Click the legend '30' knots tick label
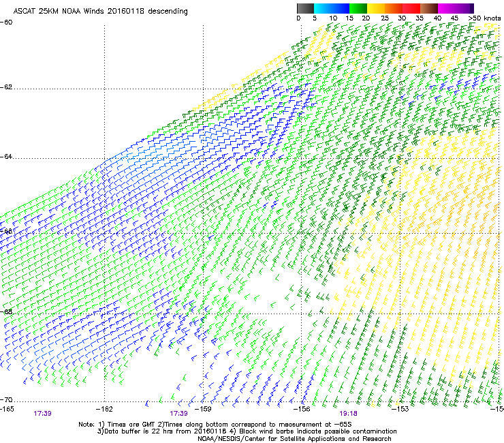Image resolution: width=504 pixels, height=443 pixels. [402, 18]
